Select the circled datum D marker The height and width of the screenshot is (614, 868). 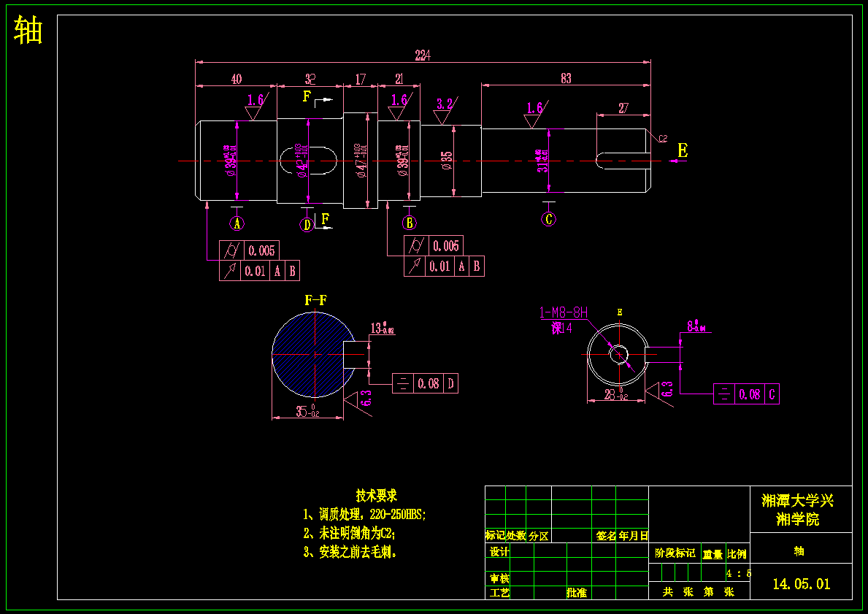(307, 225)
